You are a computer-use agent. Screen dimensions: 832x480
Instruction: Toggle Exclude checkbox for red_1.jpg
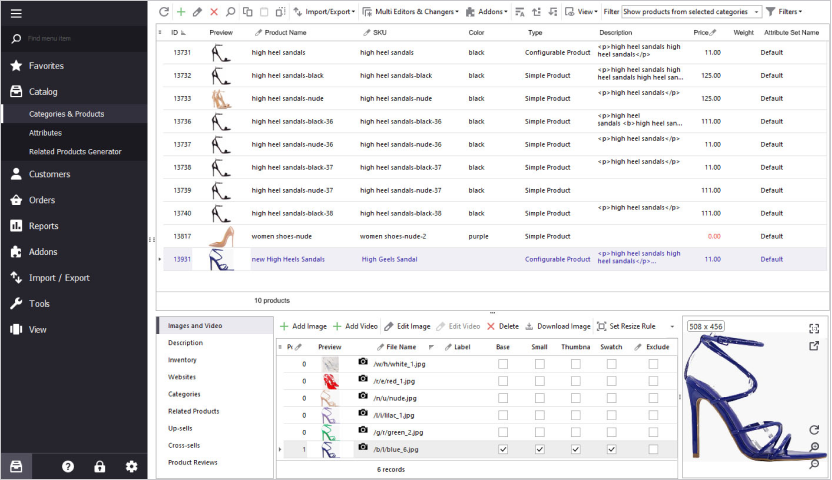coord(653,381)
